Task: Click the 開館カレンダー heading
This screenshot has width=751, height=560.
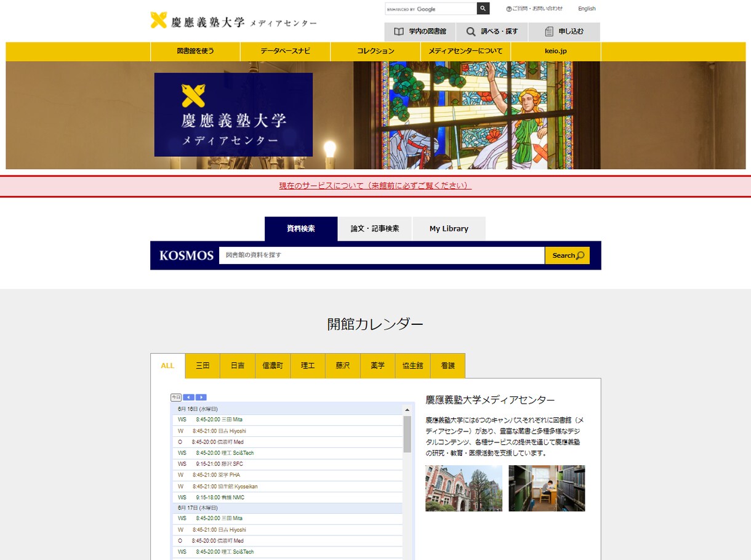Action: tap(375, 324)
